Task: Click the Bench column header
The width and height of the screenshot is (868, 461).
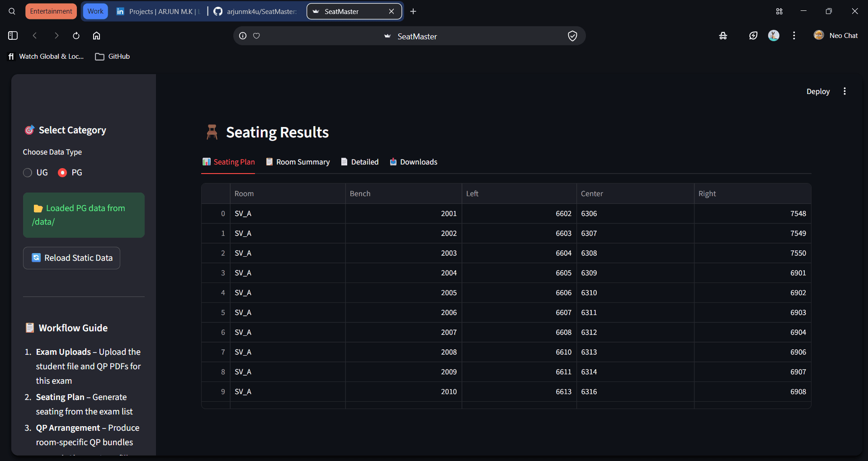Action: click(x=403, y=193)
